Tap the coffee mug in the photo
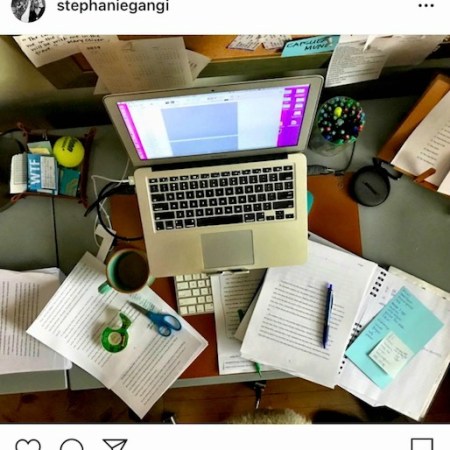This screenshot has height=450, width=450. coord(126,272)
